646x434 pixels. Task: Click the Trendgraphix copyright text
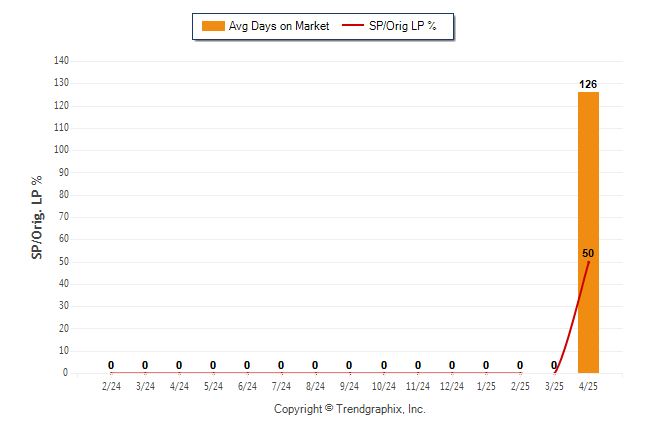tap(350, 409)
